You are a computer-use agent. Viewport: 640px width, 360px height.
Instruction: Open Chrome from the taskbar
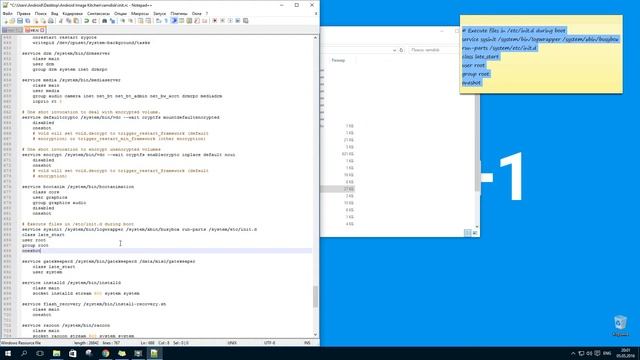105,353
